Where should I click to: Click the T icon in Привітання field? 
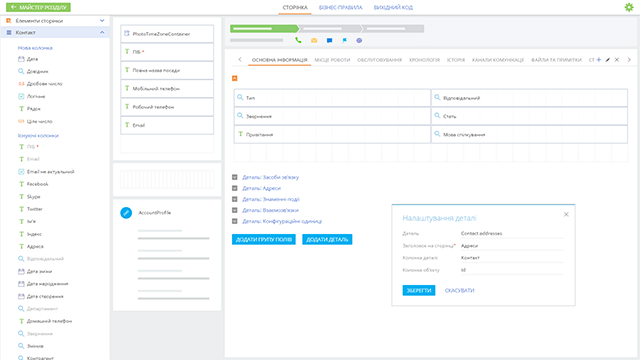pos(240,134)
